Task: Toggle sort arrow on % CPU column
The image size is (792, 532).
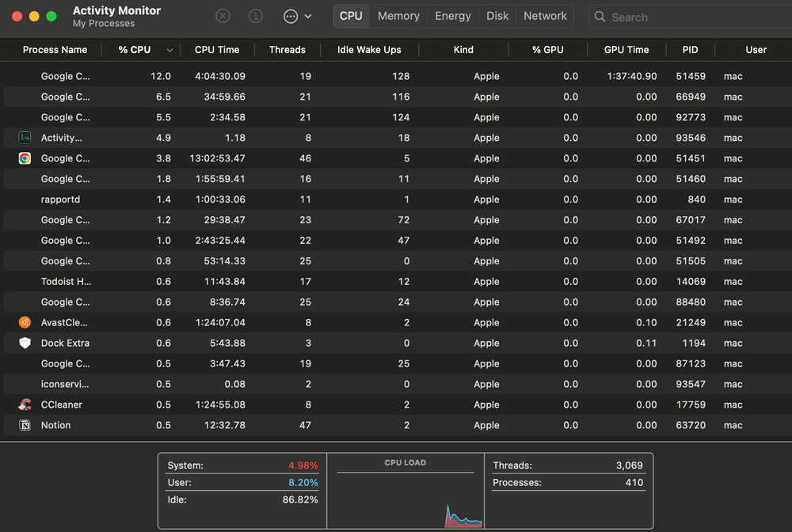Action: (x=169, y=50)
